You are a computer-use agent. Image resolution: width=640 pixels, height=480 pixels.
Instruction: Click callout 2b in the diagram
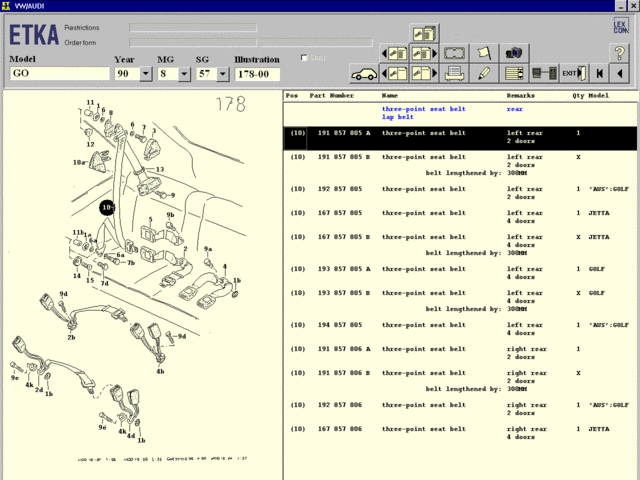click(71, 338)
